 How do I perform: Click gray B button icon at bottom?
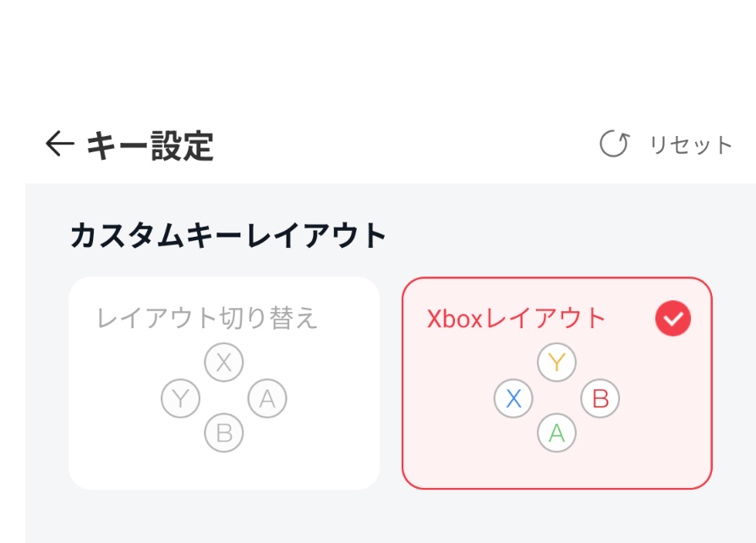(224, 433)
